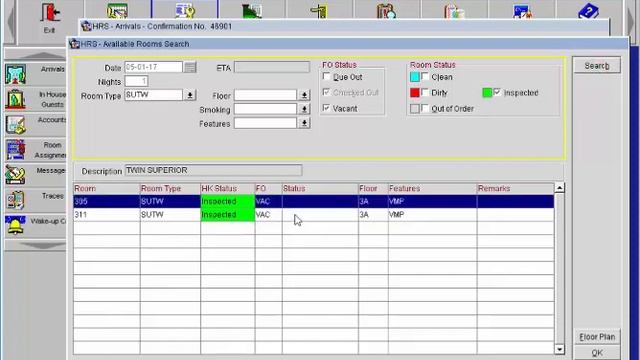Toggle the Checked Out checkbox
Viewport: 640px width, 360px height.
tap(326, 92)
